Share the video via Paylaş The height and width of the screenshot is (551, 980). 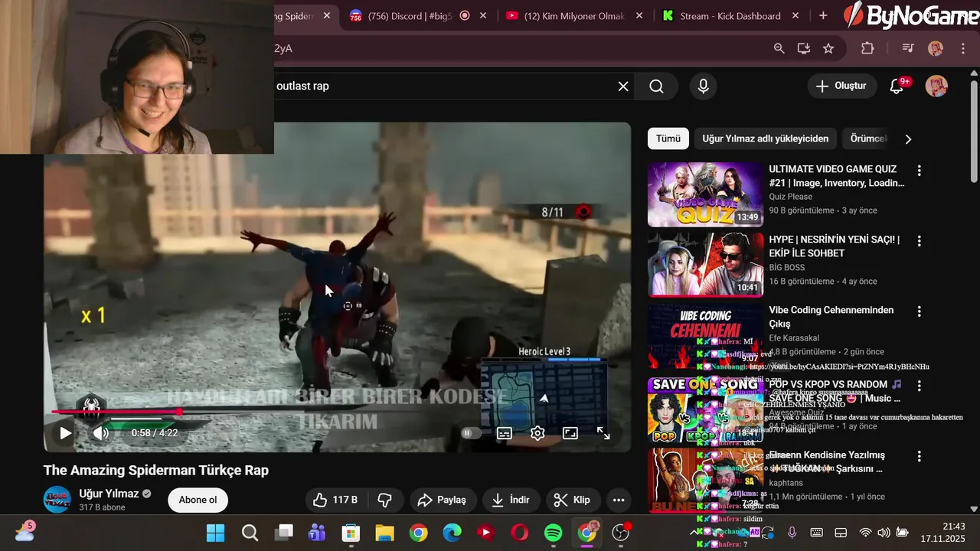443,500
